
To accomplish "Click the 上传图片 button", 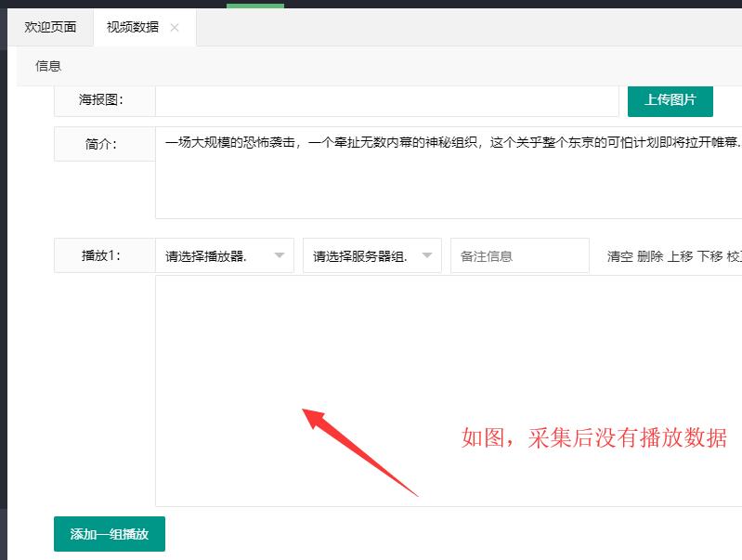I will point(670,100).
